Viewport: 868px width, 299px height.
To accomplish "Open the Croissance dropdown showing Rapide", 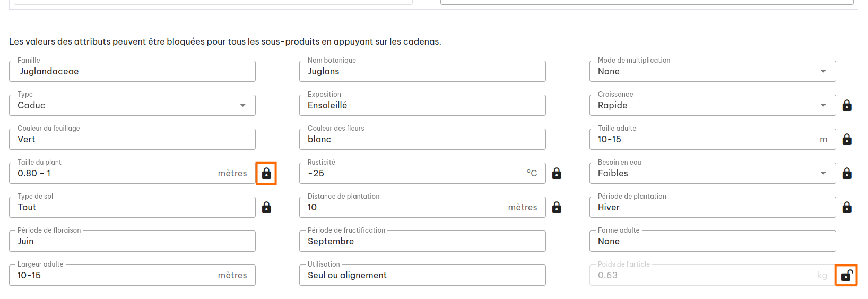I will (x=713, y=105).
